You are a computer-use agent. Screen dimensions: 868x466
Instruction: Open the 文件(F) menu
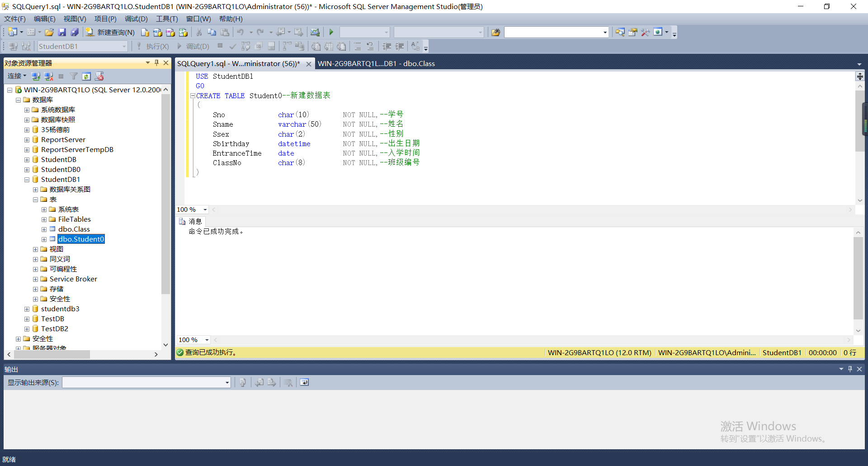click(x=15, y=19)
